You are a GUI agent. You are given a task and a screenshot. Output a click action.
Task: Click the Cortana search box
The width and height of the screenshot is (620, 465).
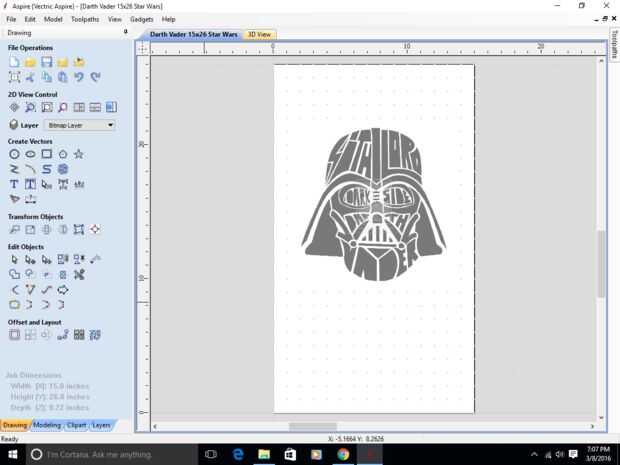112,455
